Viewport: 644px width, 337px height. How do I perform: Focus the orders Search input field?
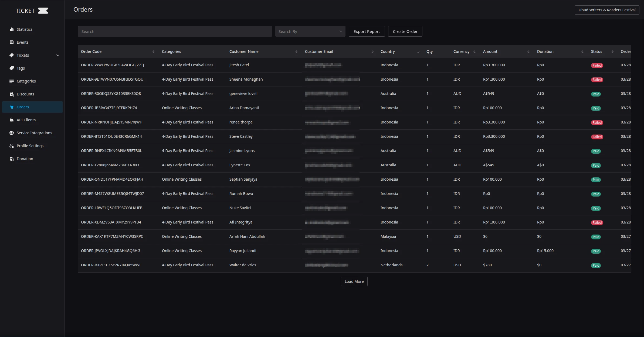pyautogui.click(x=175, y=32)
